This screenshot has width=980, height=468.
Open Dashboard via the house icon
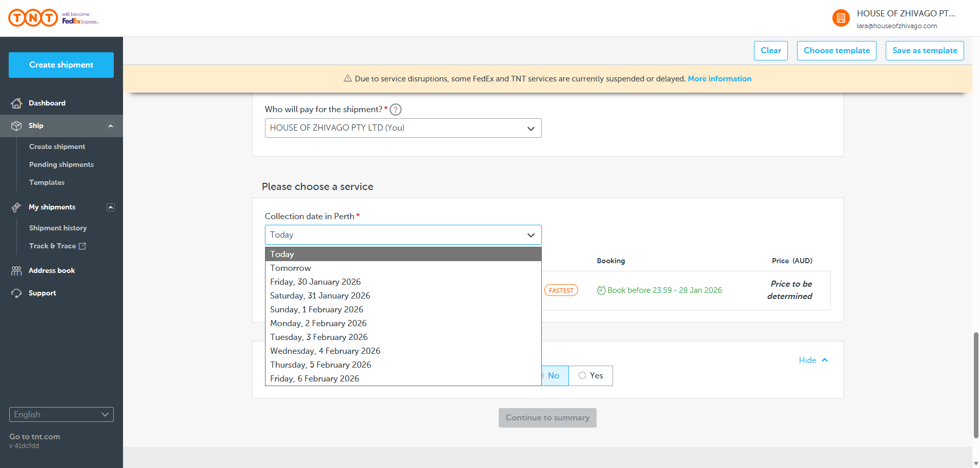(16, 103)
